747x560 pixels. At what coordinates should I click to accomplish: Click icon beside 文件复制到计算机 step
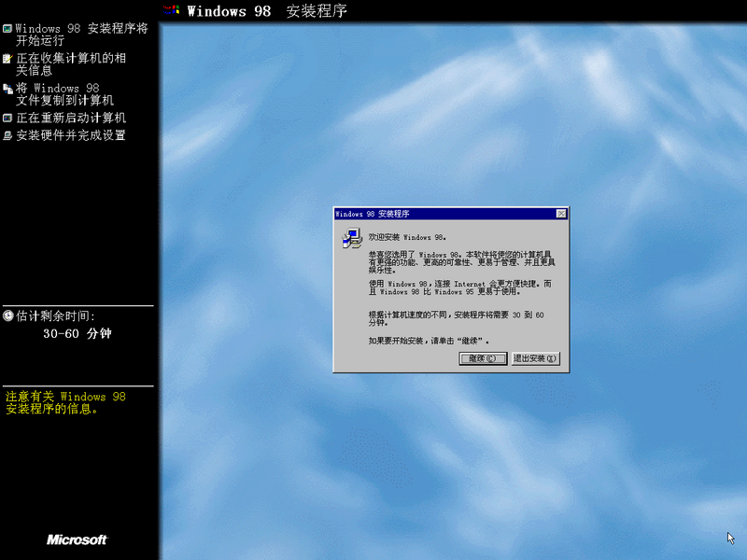coord(7,89)
